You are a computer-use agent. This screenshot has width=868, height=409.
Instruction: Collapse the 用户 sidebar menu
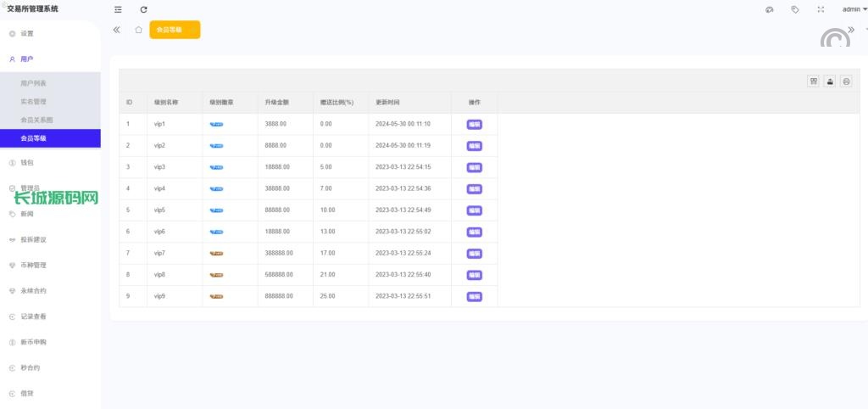tap(27, 59)
